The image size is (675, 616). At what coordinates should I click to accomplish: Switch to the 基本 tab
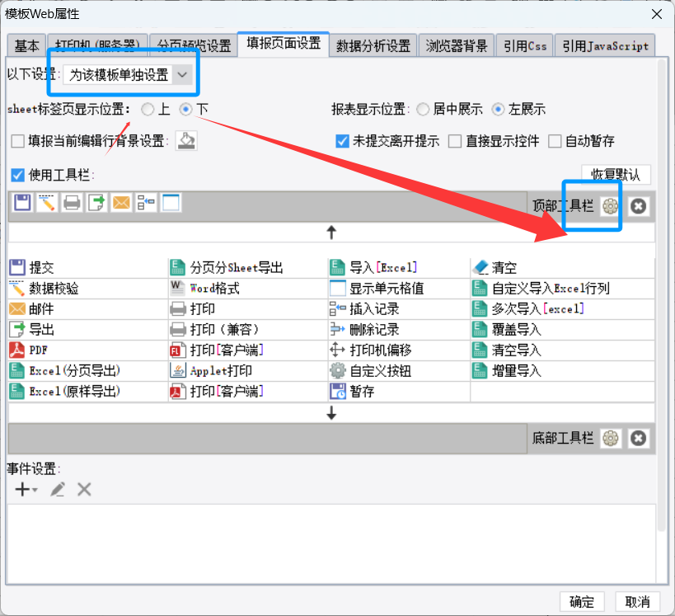[26, 45]
